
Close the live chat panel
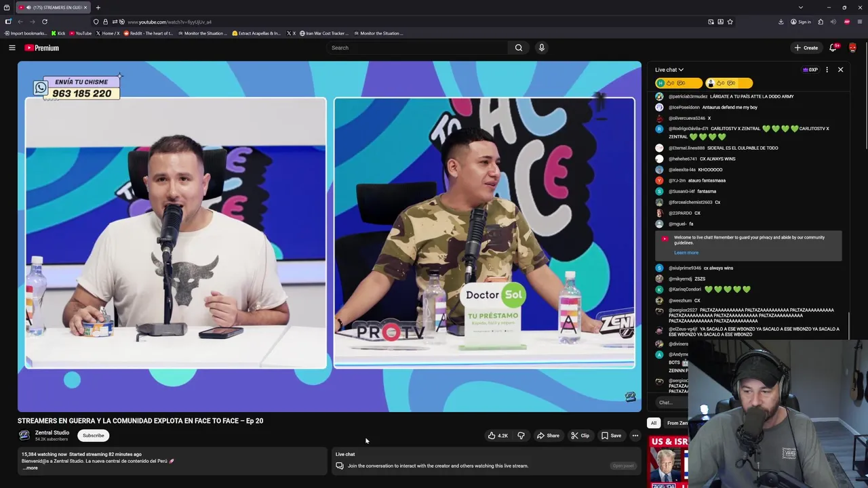click(x=840, y=70)
